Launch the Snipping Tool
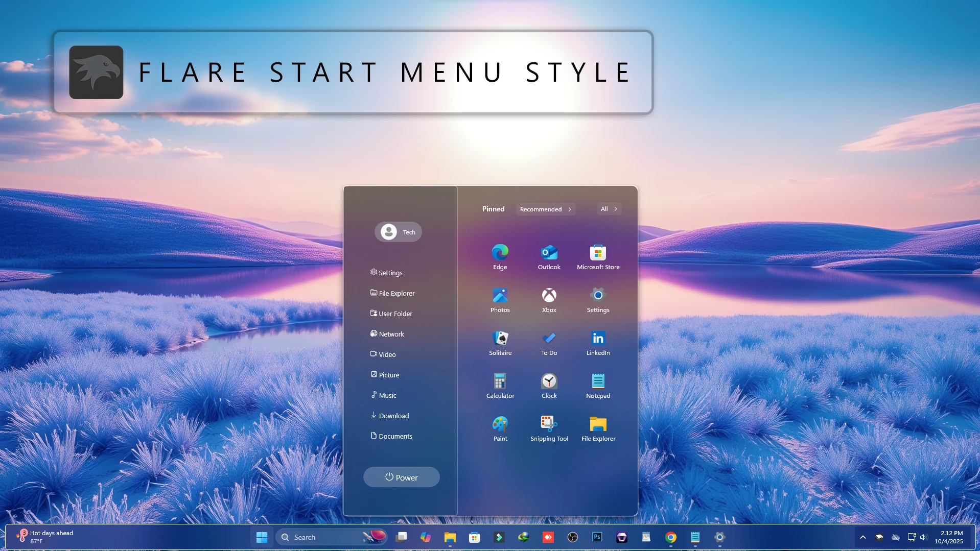Viewport: 980px width, 551px height. coord(549,428)
